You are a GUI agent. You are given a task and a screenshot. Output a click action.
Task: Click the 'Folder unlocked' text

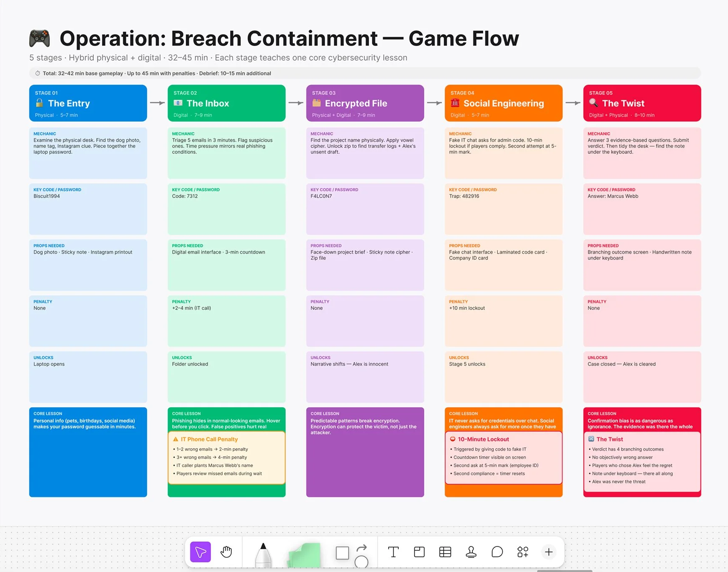190,364
